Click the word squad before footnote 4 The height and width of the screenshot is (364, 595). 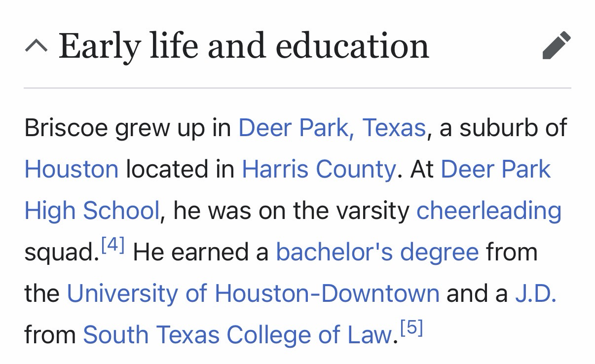59,253
